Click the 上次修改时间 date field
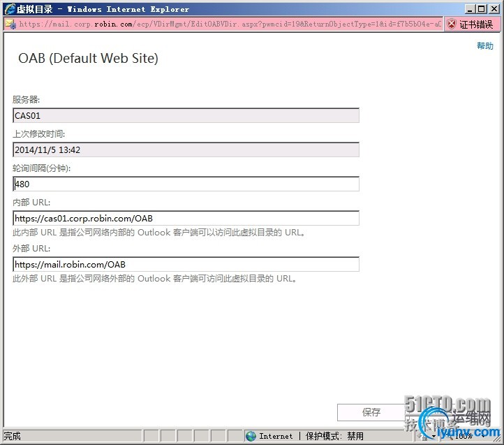This screenshot has height=445, width=504. point(186,150)
